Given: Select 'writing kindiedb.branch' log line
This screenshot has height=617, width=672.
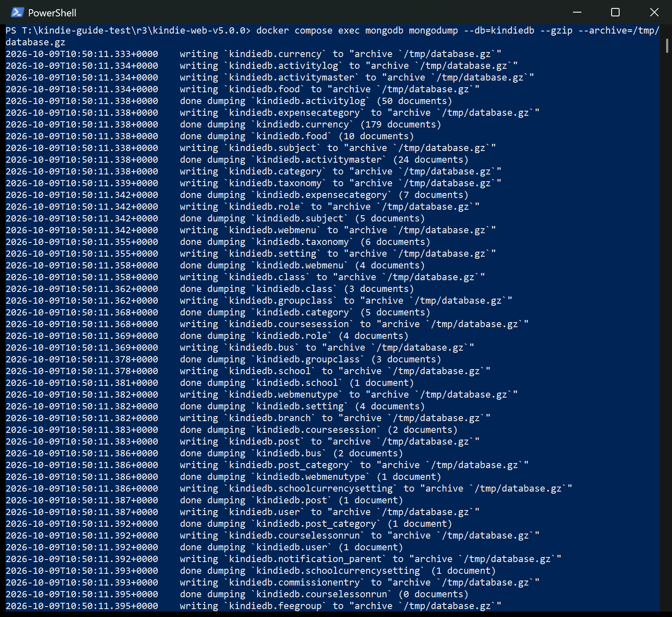Looking at the screenshot, I should (248, 418).
